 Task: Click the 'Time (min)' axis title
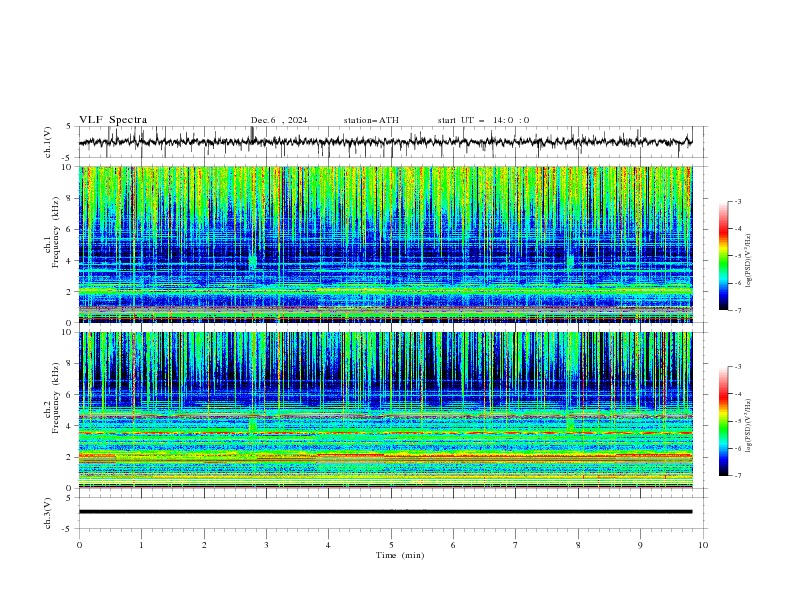[400, 555]
